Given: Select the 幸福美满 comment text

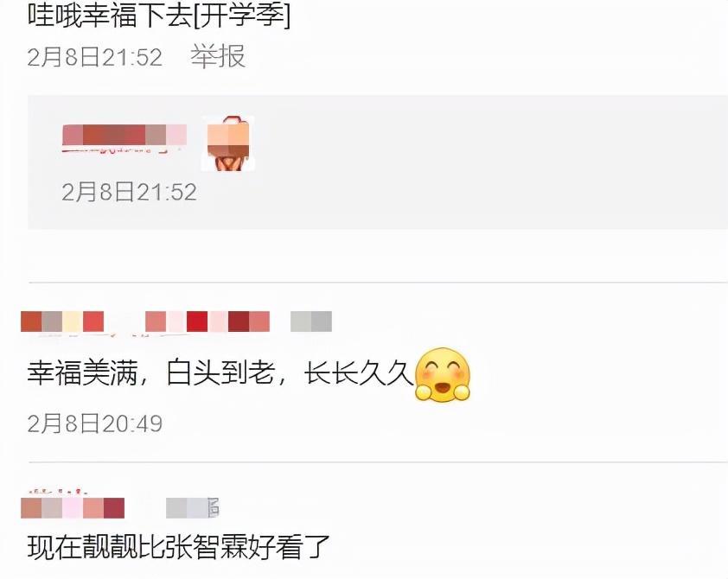Looking at the screenshot, I should tap(220, 373).
